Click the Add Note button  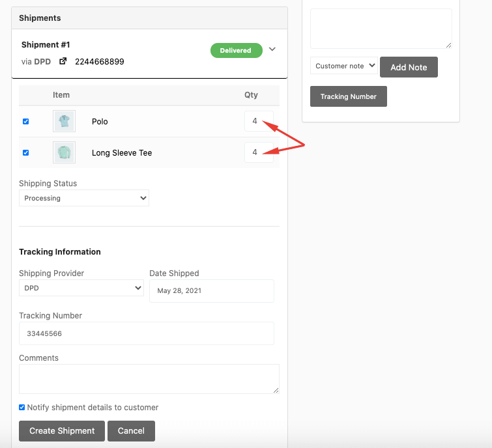[409, 67]
